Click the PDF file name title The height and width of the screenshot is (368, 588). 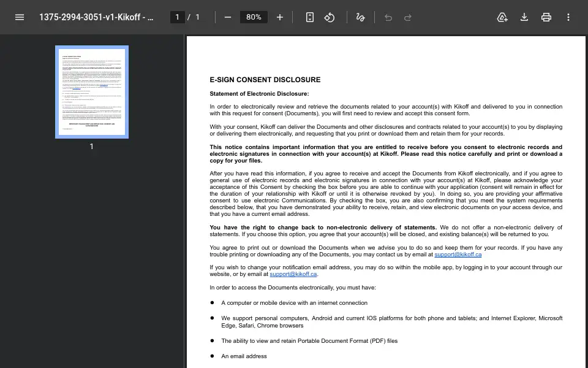(96, 17)
